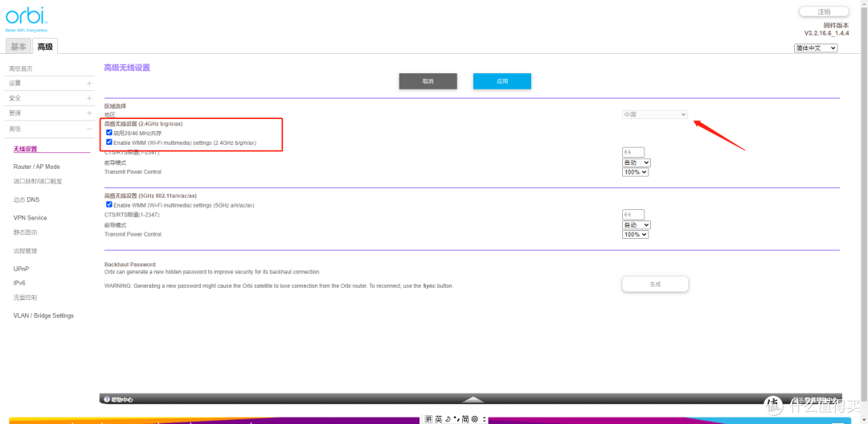Viewport: 868px width, 424px height.
Task: Open 5GHz Transmit Power Control dropdown
Action: click(x=635, y=234)
